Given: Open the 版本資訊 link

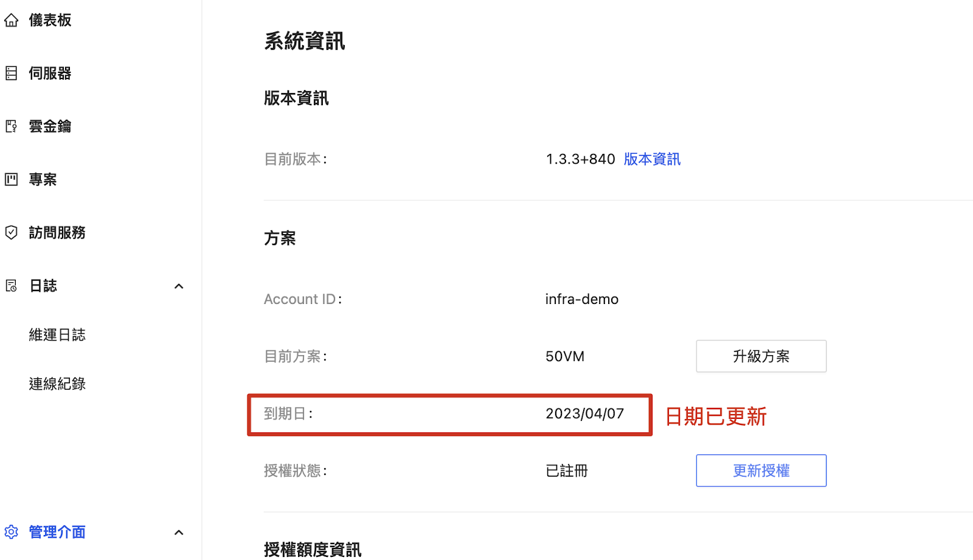Looking at the screenshot, I should point(652,159).
